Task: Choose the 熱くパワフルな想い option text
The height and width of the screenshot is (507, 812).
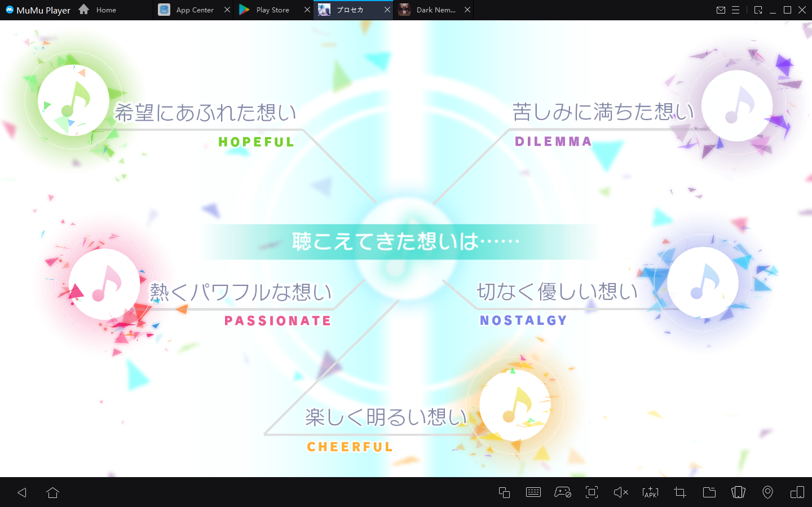Action: pyautogui.click(x=241, y=292)
